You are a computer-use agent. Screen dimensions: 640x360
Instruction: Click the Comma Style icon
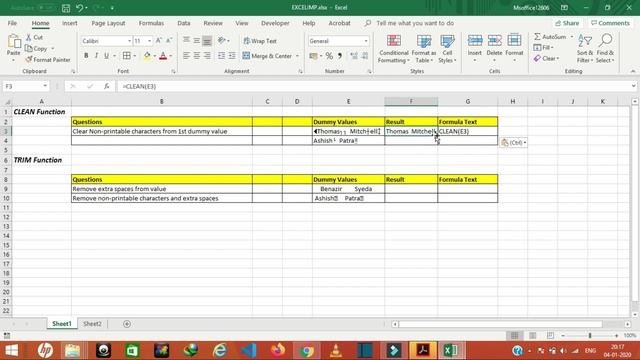340,56
